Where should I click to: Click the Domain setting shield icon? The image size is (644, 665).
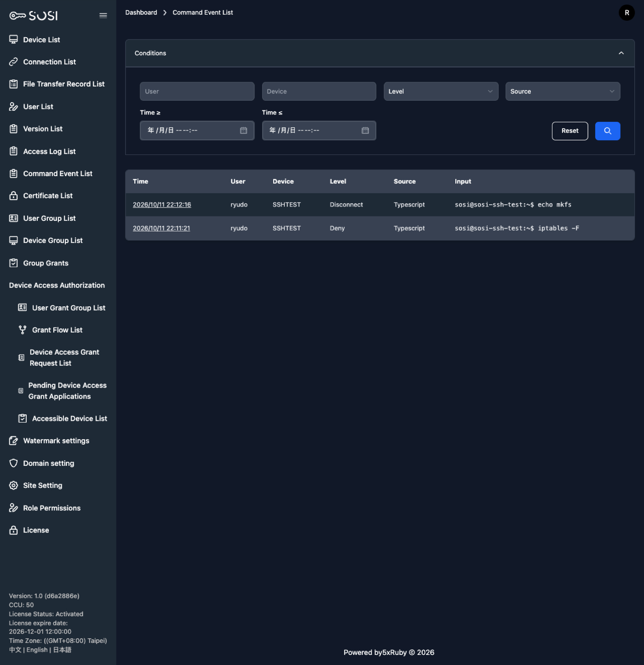pos(13,463)
